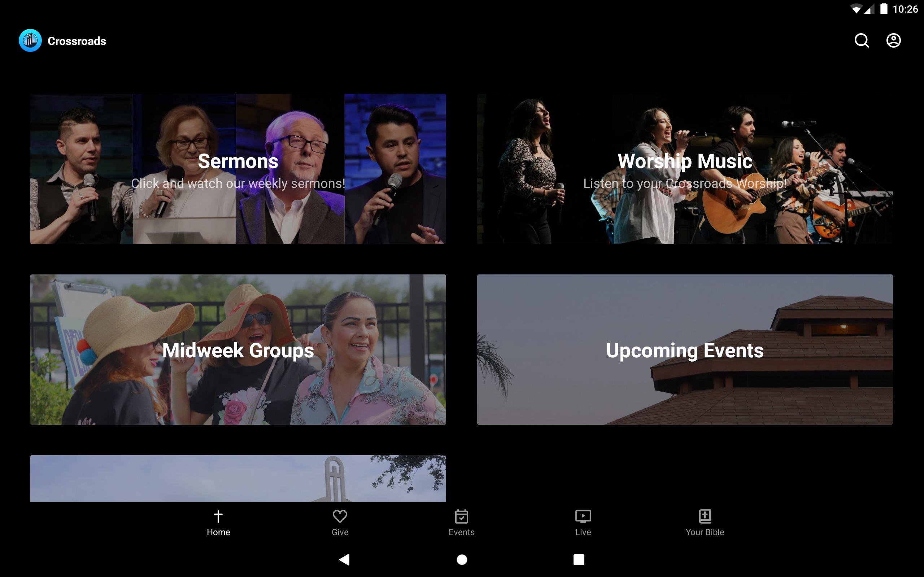The width and height of the screenshot is (924, 577).
Task: Tap the partially visible church building card
Action: pos(238,478)
